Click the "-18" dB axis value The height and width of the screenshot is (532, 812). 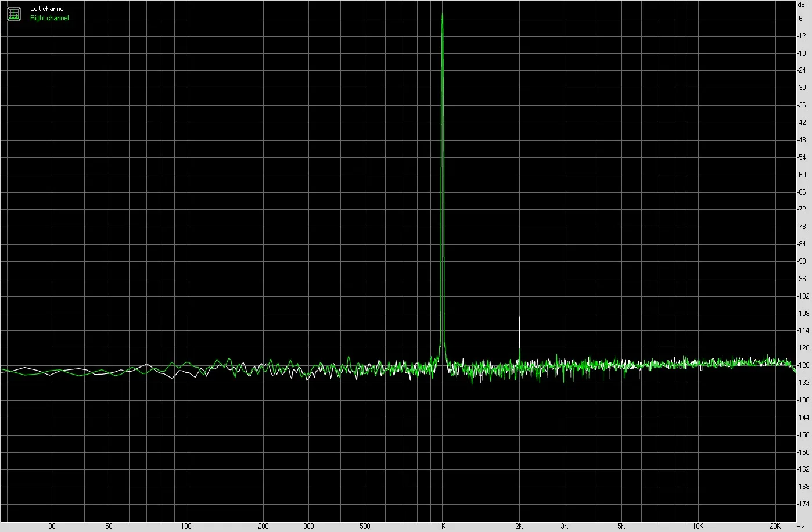pos(802,53)
